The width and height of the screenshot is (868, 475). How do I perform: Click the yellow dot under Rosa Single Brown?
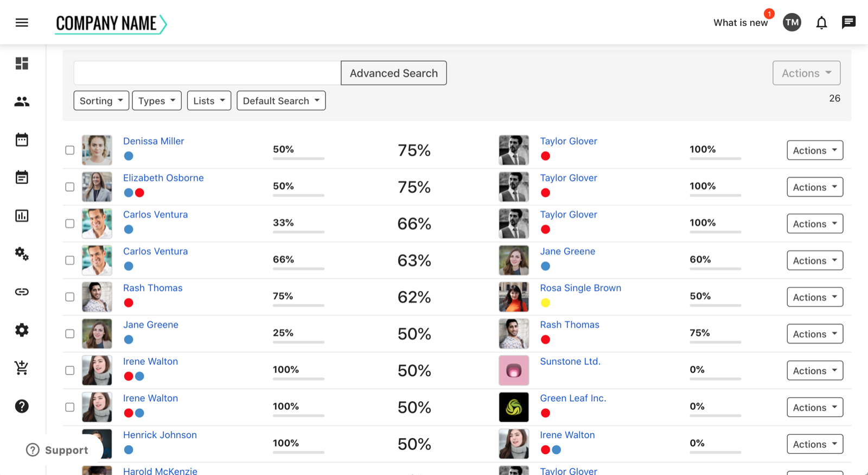click(x=545, y=303)
